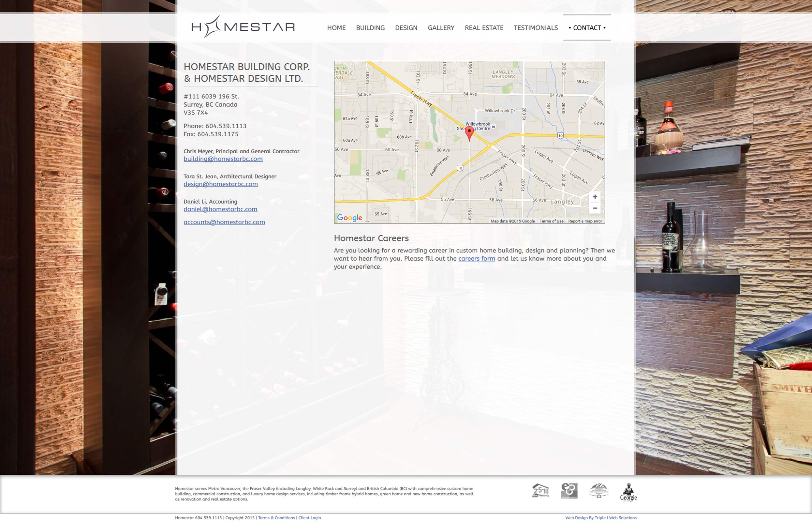
Task: Open the Building menu item
Action: [x=370, y=28]
